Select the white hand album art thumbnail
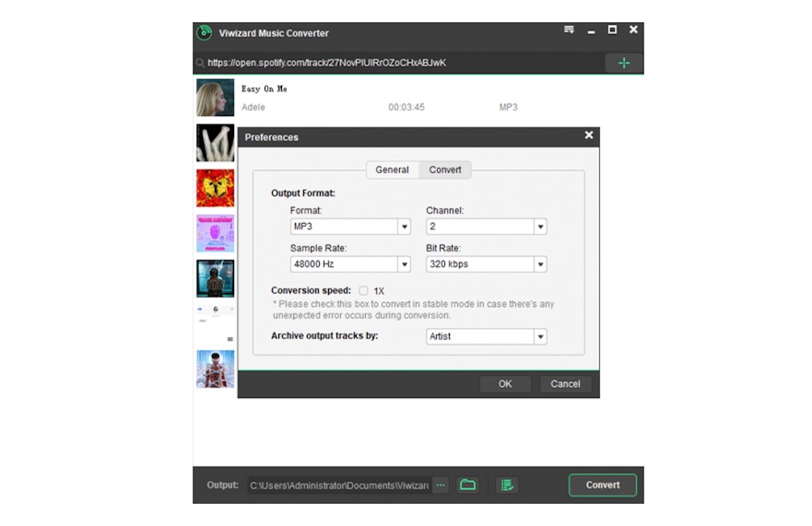Screen dimensions: 812x526 (x=216, y=143)
